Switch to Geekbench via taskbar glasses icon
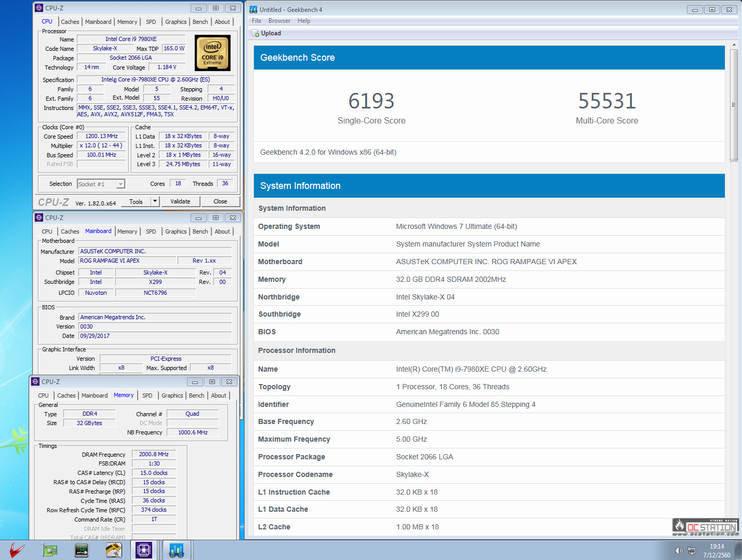742x560 pixels. pos(177,550)
